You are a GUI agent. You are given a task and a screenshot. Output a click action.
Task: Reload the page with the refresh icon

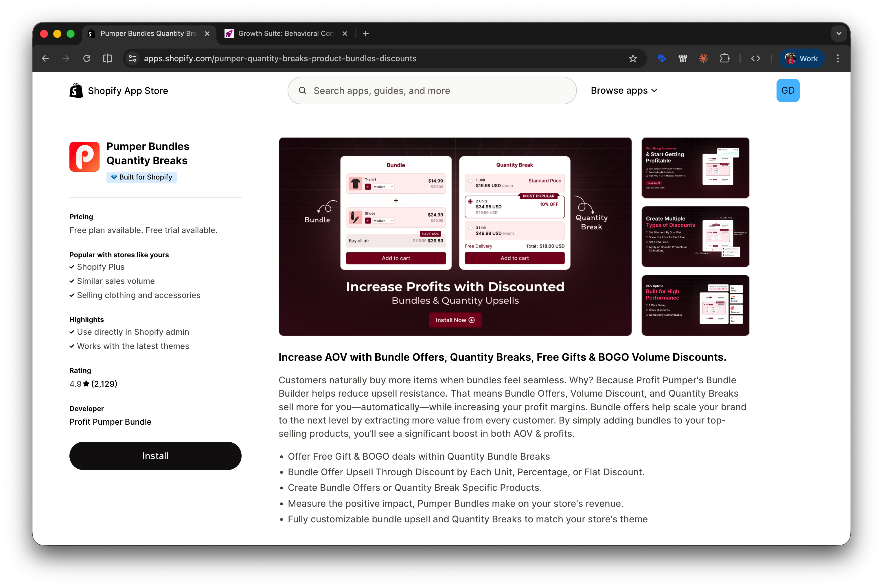[87, 58]
